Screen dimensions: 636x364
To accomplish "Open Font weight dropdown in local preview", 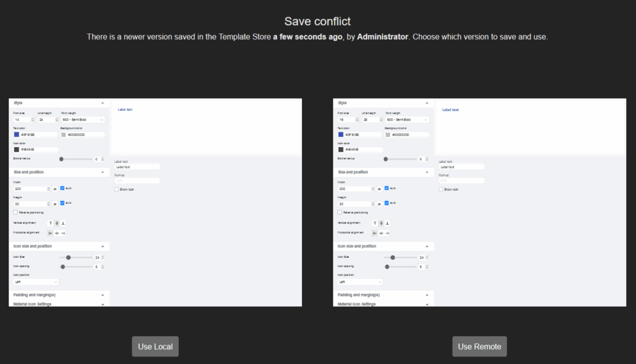I will (x=83, y=119).
